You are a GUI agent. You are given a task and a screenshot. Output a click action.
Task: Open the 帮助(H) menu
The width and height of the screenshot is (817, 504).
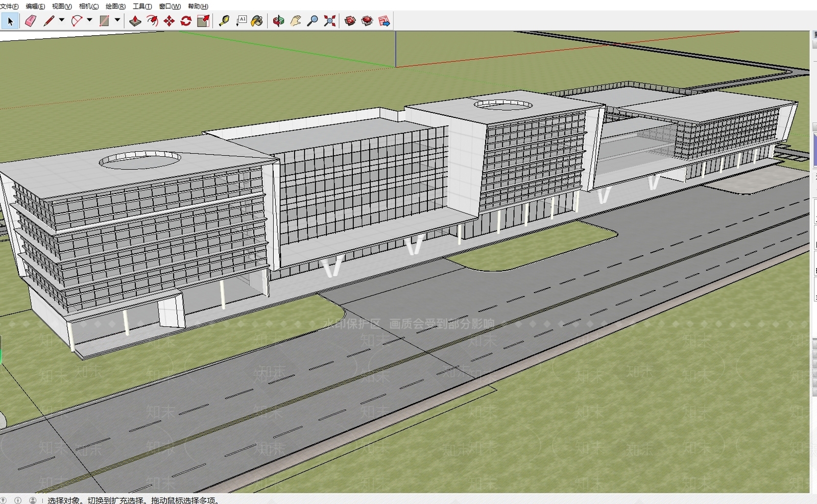click(198, 6)
